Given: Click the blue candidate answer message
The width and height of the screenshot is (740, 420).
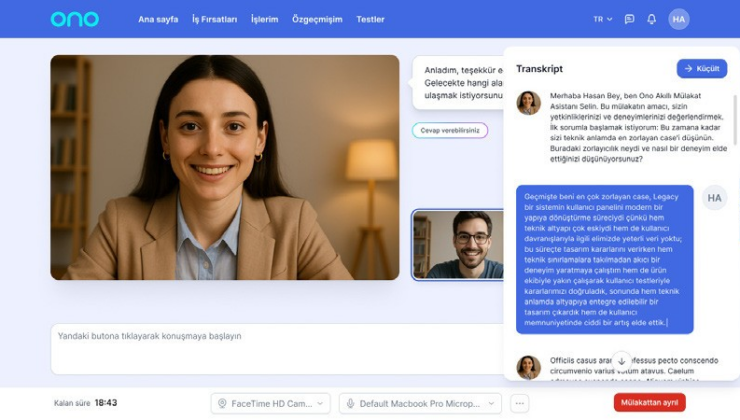Looking at the screenshot, I should tap(605, 260).
